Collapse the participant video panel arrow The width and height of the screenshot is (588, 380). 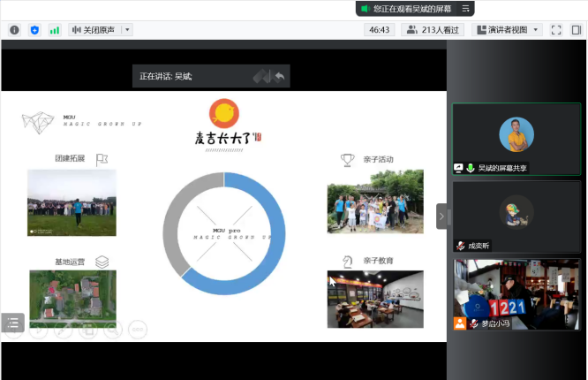coord(442,217)
